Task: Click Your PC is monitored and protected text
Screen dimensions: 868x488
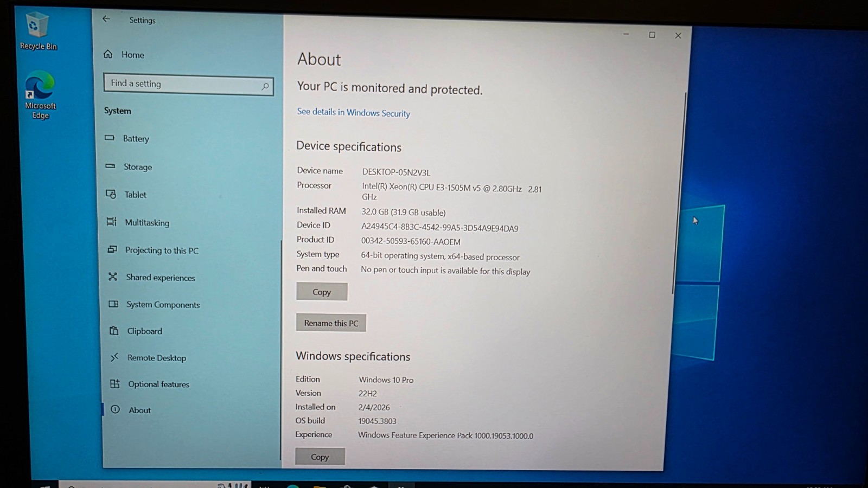Action: click(x=390, y=88)
